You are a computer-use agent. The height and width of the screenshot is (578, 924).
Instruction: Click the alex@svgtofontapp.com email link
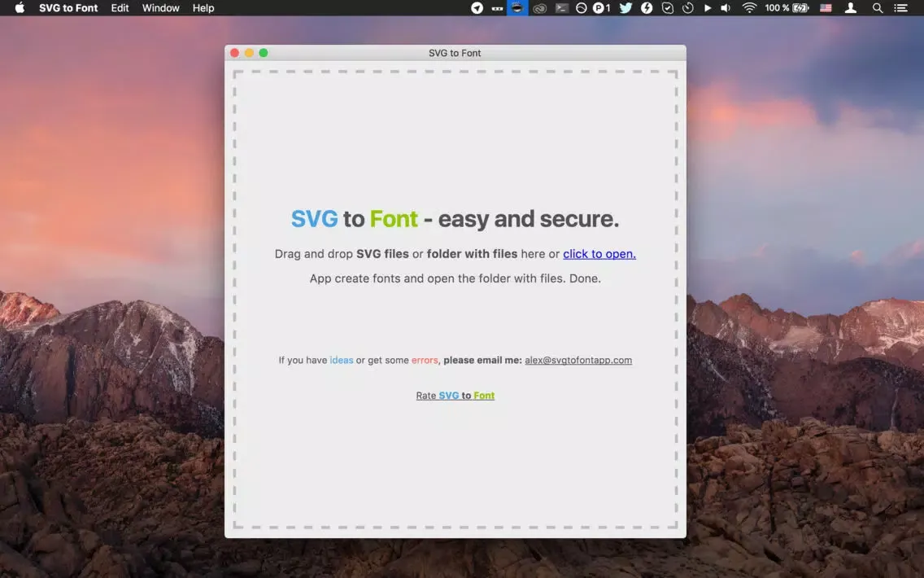tap(578, 360)
